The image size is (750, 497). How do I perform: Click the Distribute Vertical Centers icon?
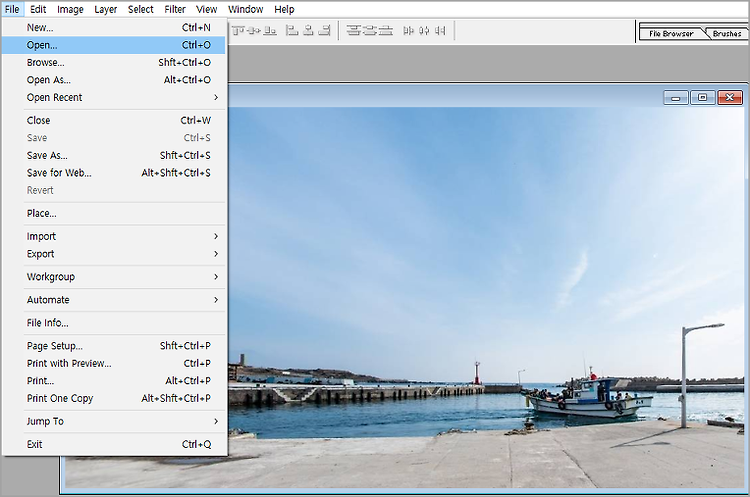pos(369,31)
